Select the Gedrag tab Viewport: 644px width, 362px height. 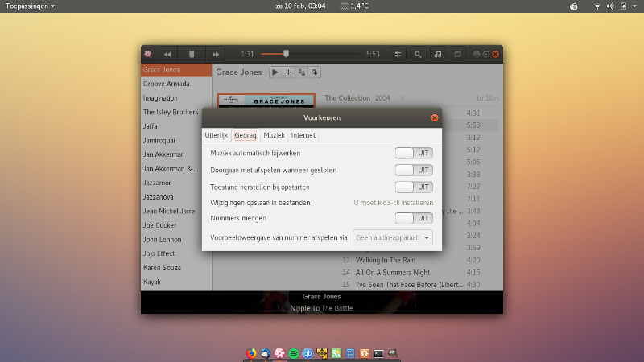246,135
